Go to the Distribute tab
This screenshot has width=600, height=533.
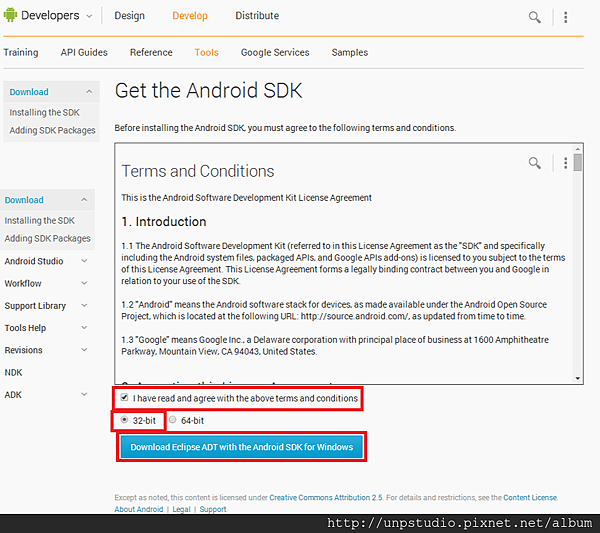[257, 16]
